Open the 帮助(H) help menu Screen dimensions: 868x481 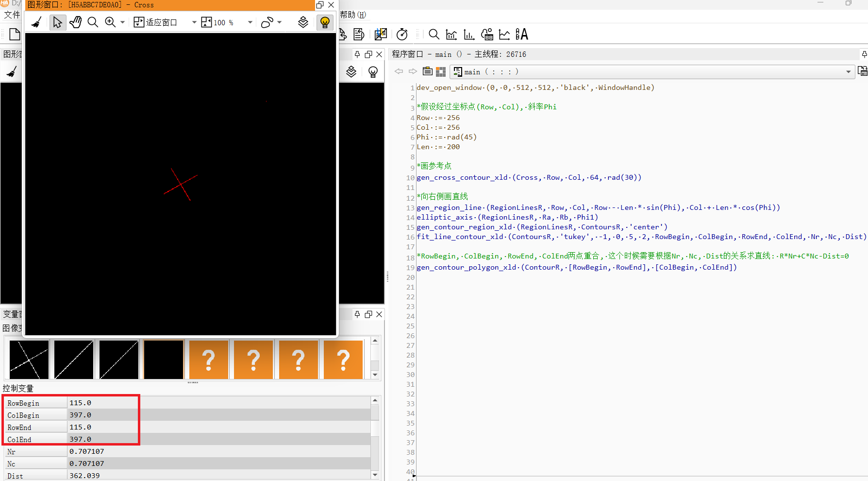pyautogui.click(x=352, y=15)
